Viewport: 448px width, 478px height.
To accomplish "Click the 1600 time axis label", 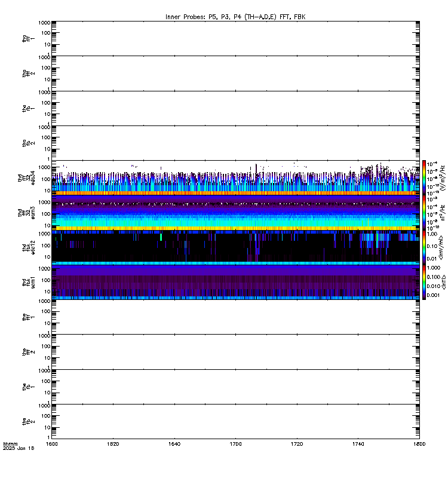I will (51, 444).
